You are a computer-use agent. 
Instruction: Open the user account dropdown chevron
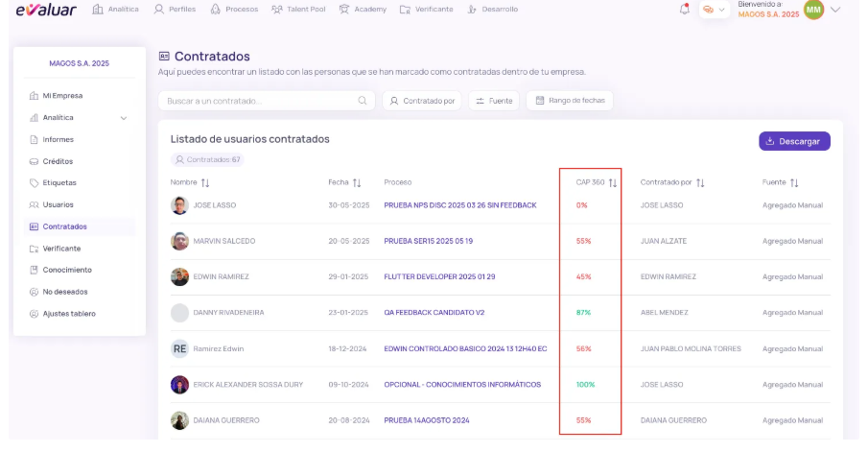pos(835,10)
